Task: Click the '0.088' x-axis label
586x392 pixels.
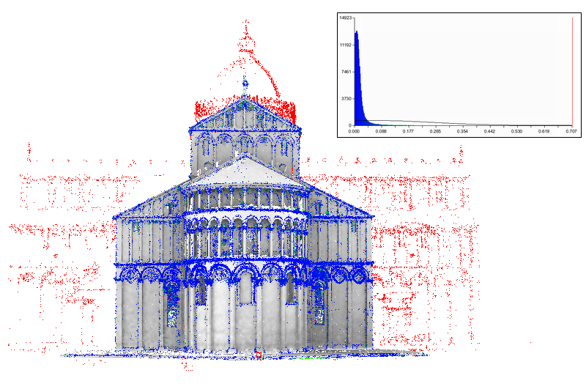Action: 381,131
